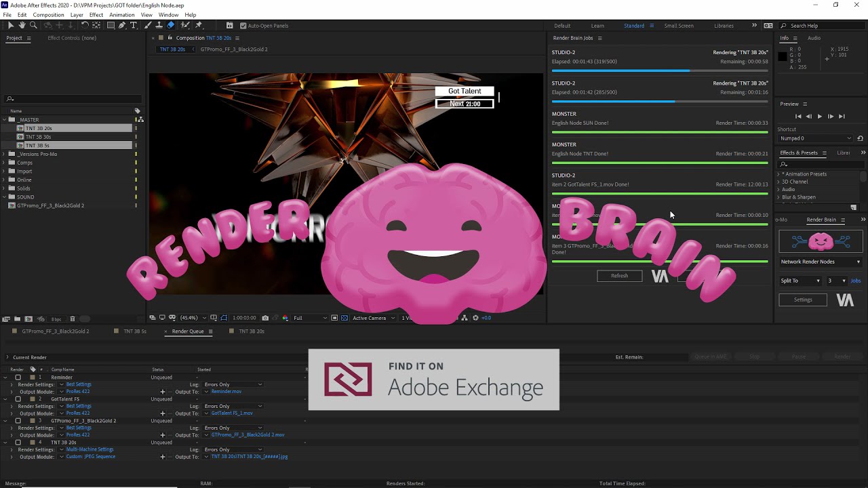The image size is (868, 488).
Task: Open the Active Camera dropdown
Action: coord(374,318)
